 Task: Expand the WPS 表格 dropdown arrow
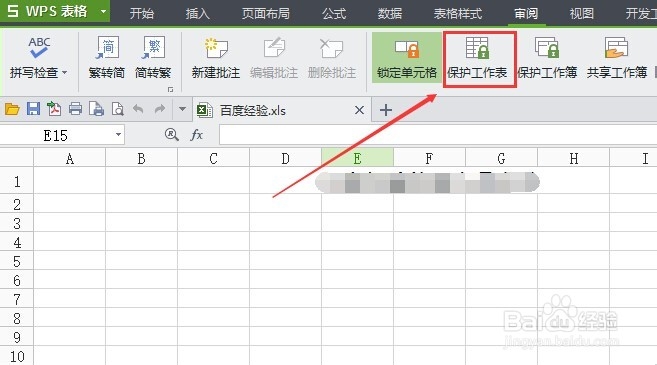(x=103, y=11)
